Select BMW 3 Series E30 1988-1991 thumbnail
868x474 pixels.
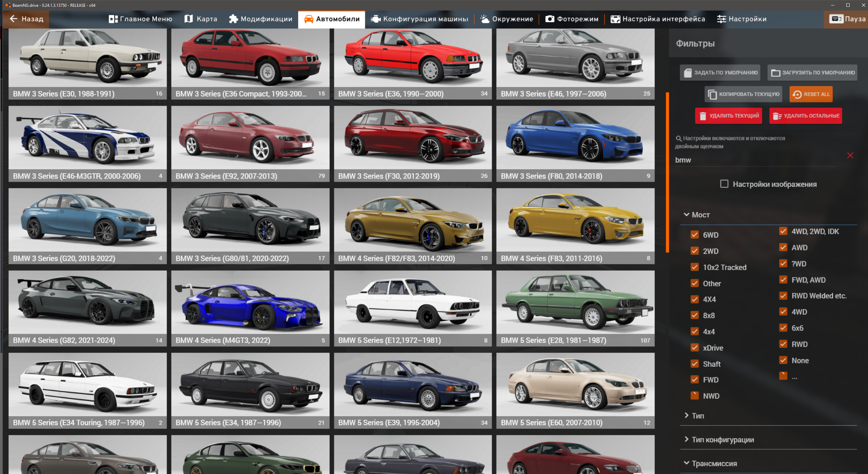coord(88,64)
